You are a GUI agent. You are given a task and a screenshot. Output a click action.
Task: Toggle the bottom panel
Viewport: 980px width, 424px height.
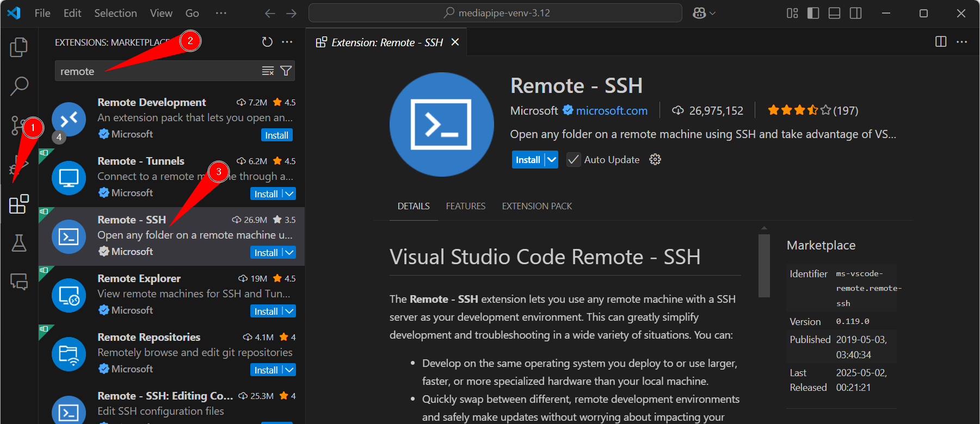[834, 13]
